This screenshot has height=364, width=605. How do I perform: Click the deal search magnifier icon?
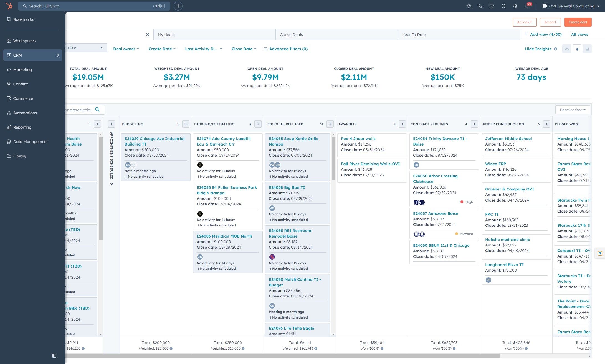pos(97,110)
